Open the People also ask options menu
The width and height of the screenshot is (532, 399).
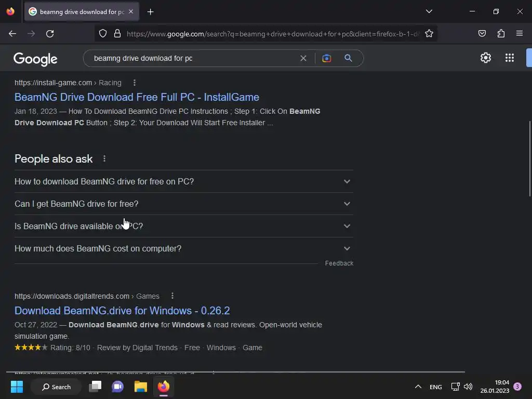coord(104,158)
